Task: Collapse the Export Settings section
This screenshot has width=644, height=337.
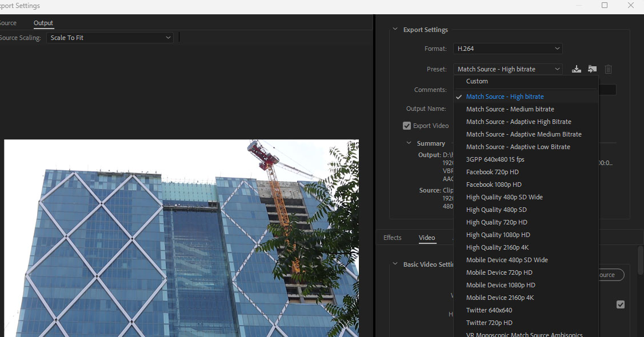Action: pyautogui.click(x=394, y=30)
